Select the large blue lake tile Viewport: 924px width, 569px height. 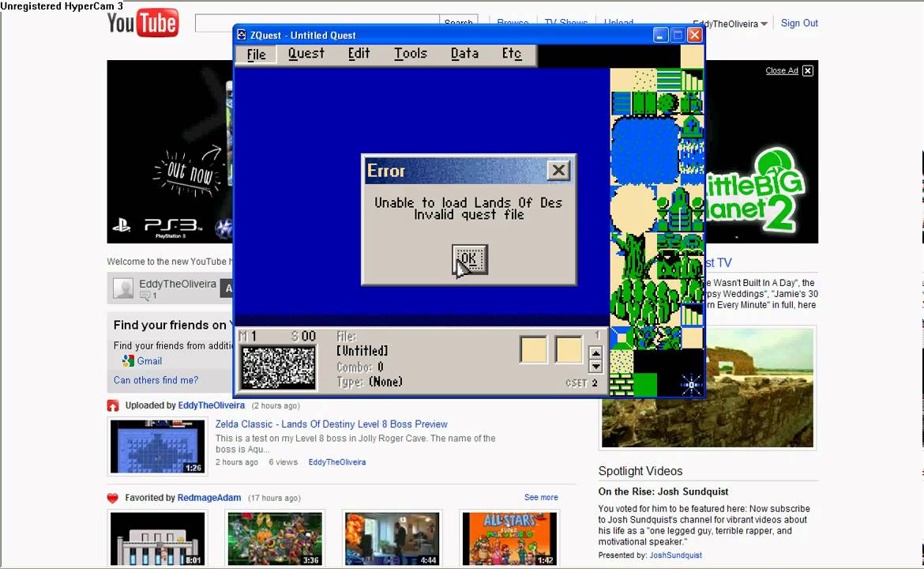click(644, 150)
